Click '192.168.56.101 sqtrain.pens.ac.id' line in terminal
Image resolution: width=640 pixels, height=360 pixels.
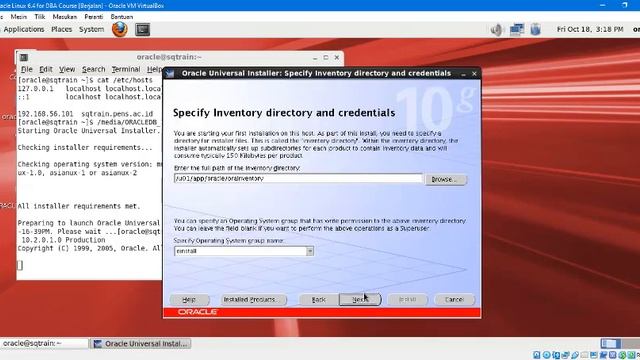point(85,113)
